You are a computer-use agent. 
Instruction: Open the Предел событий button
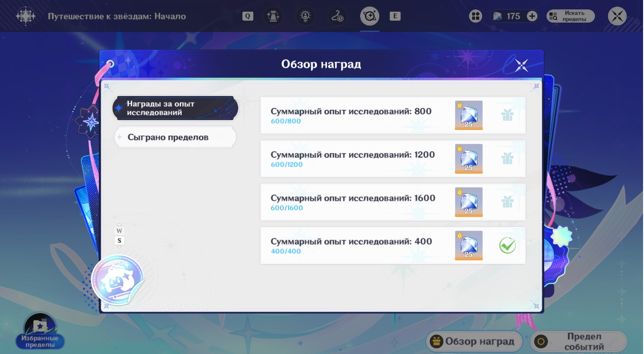click(579, 342)
